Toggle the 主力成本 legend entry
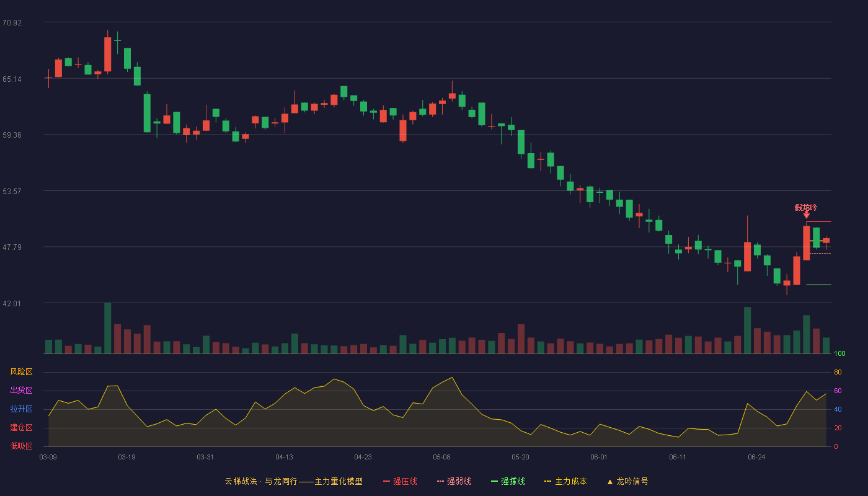The image size is (868, 496). 565,481
